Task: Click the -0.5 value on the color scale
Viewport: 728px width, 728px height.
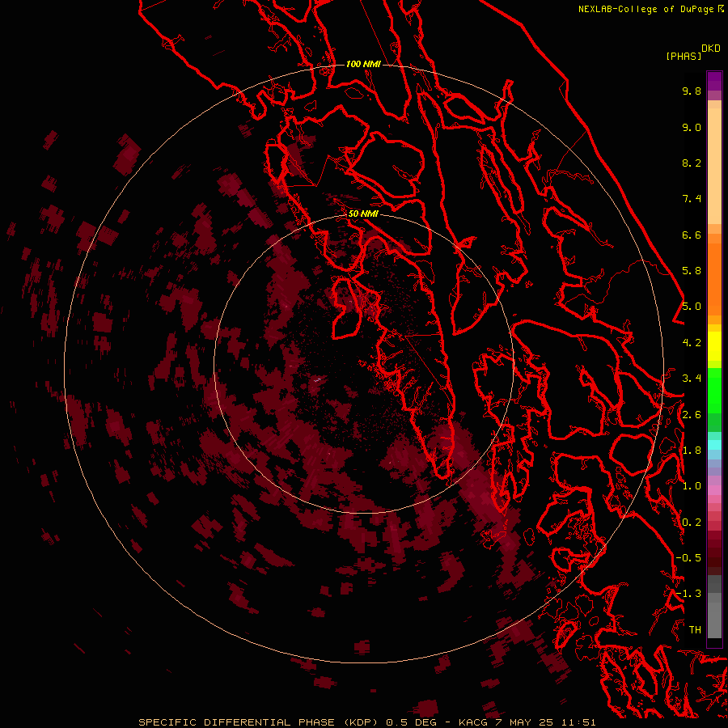Action: pos(688,558)
